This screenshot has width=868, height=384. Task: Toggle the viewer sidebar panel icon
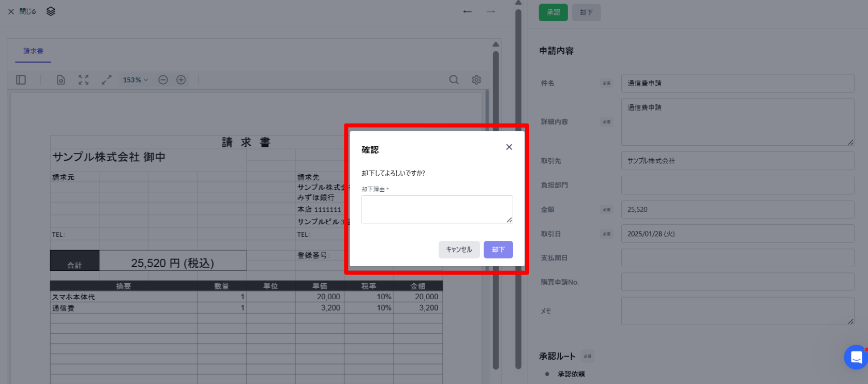21,80
